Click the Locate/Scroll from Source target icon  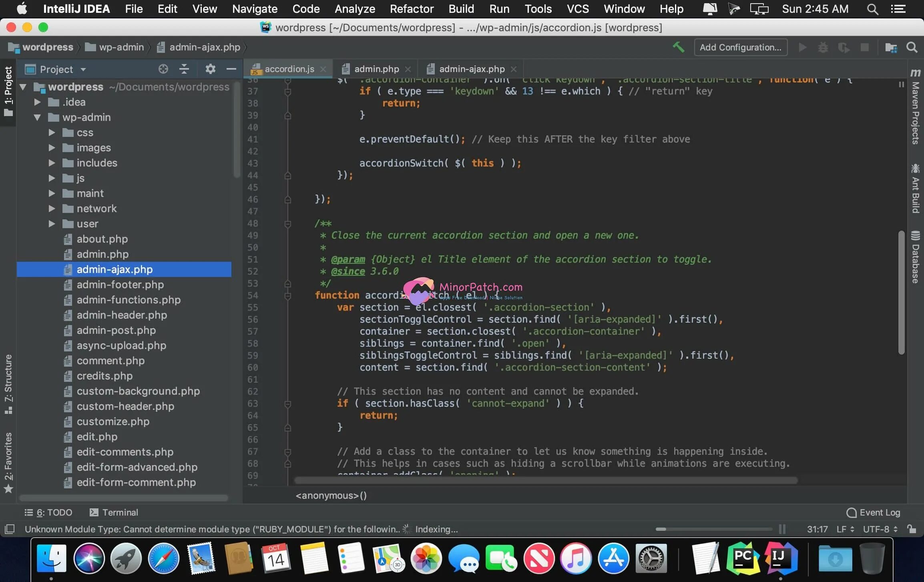(163, 69)
